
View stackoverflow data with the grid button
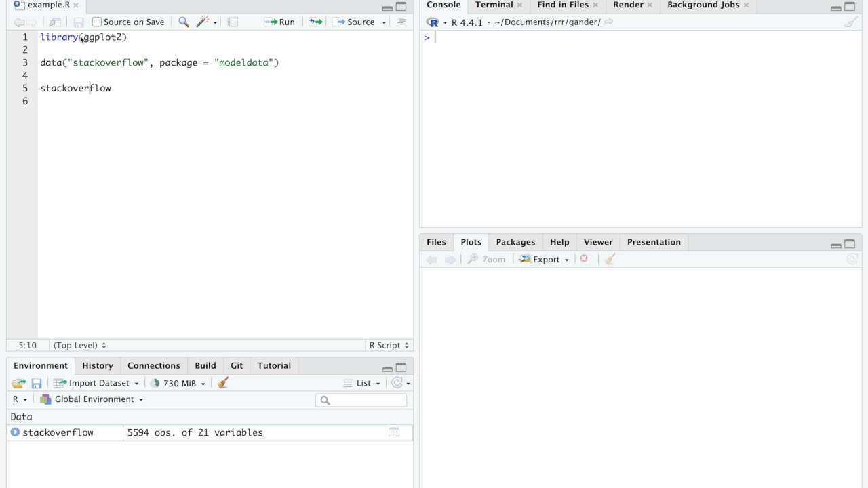click(x=394, y=432)
